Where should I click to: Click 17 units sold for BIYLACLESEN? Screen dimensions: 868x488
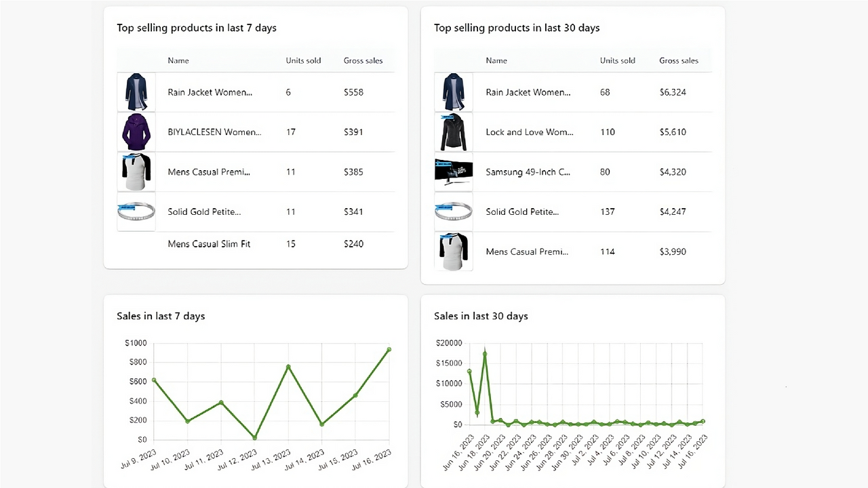click(x=291, y=132)
